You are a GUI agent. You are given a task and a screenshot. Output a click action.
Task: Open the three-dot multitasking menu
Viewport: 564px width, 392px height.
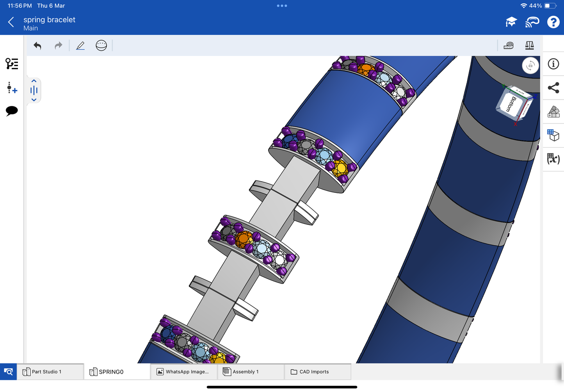tap(282, 6)
